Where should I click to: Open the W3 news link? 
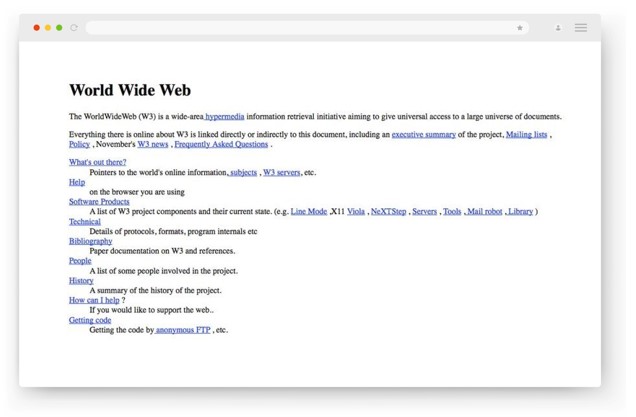click(153, 144)
